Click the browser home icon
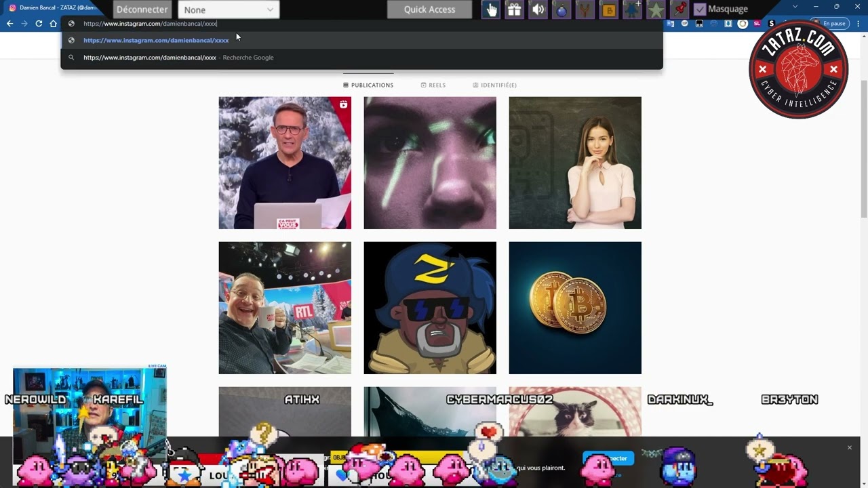The width and height of the screenshot is (868, 488). click(x=54, y=24)
